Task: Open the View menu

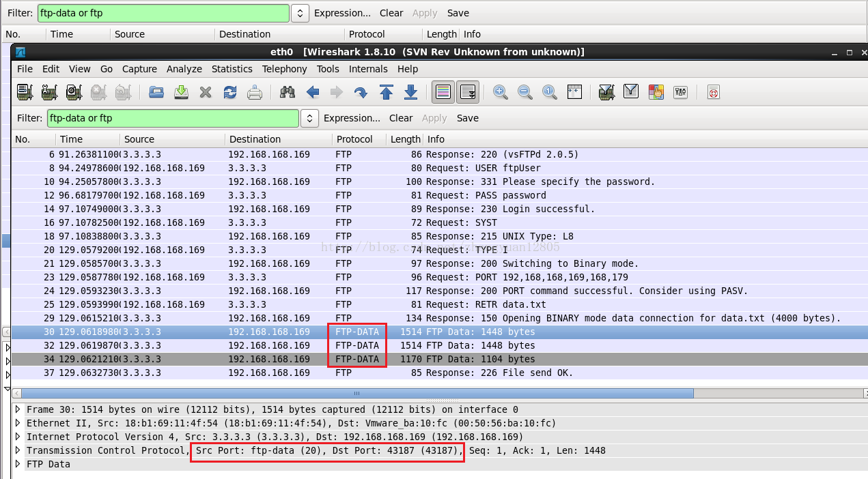Action: 79,69
